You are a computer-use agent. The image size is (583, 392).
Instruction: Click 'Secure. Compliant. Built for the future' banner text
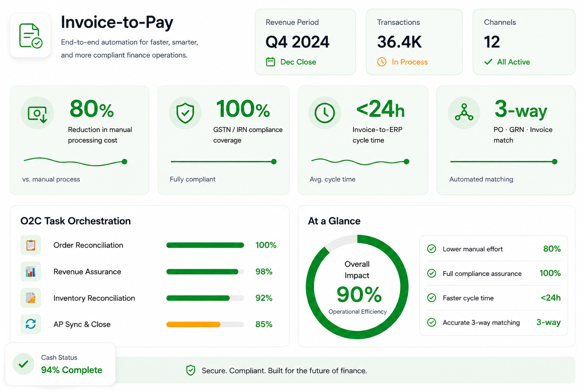(284, 371)
